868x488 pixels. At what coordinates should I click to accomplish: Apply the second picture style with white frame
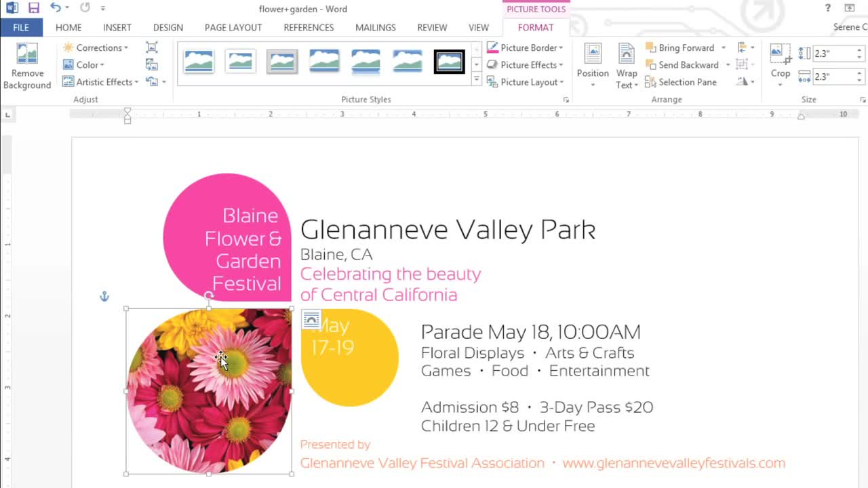pyautogui.click(x=241, y=62)
